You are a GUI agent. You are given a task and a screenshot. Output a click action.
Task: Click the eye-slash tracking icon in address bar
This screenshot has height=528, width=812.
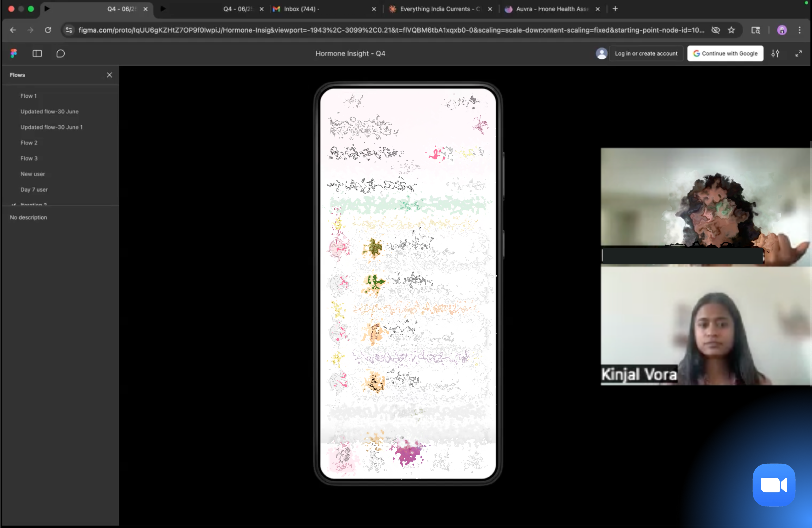715,30
